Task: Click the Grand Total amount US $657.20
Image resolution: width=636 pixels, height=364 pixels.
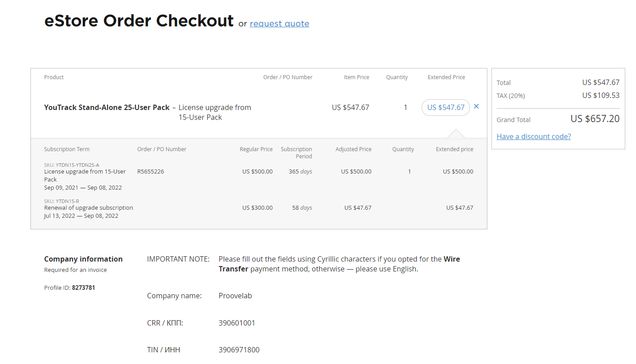Action: [595, 119]
